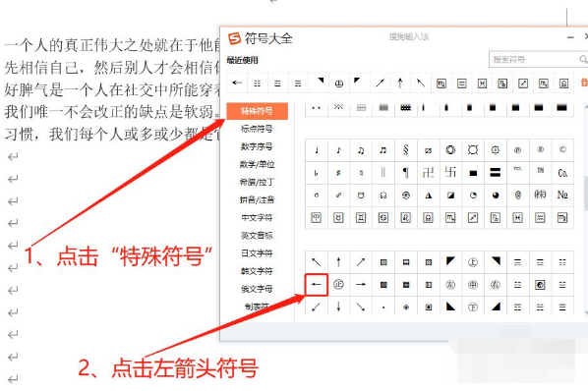Insert the up arrow ↑ from symbol grid

coord(338,262)
